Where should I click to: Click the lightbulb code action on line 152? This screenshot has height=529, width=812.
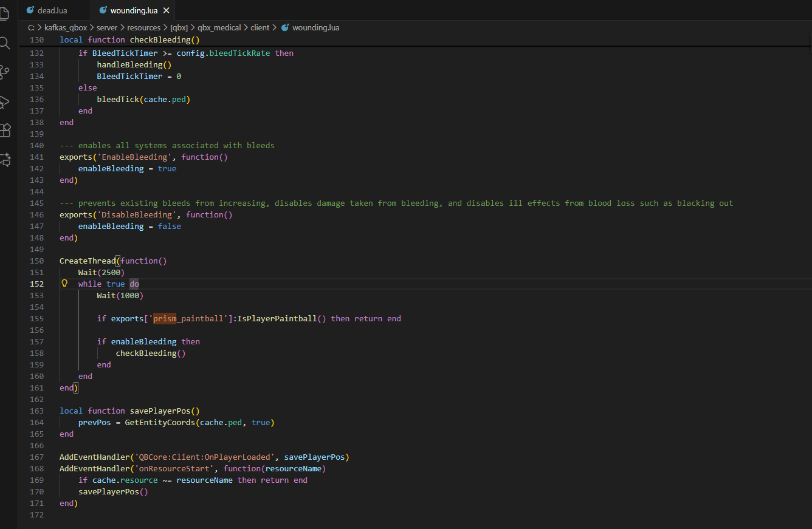click(x=64, y=284)
